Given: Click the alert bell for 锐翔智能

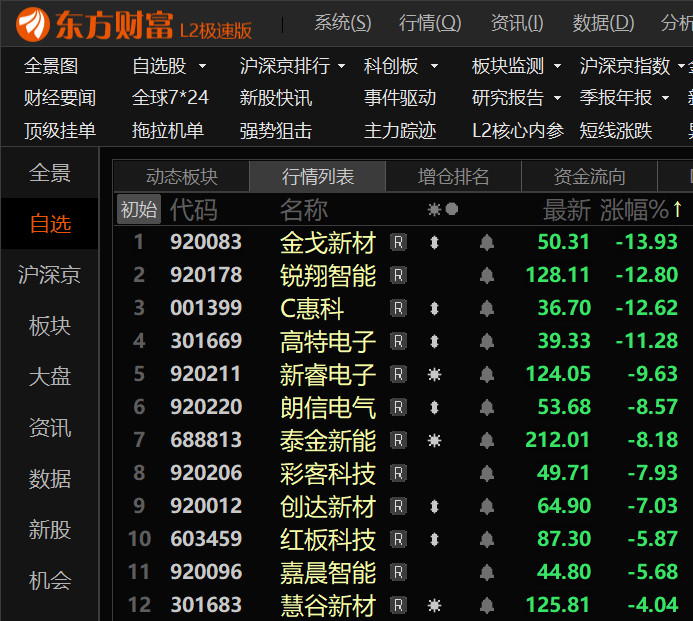Looking at the screenshot, I should [487, 275].
